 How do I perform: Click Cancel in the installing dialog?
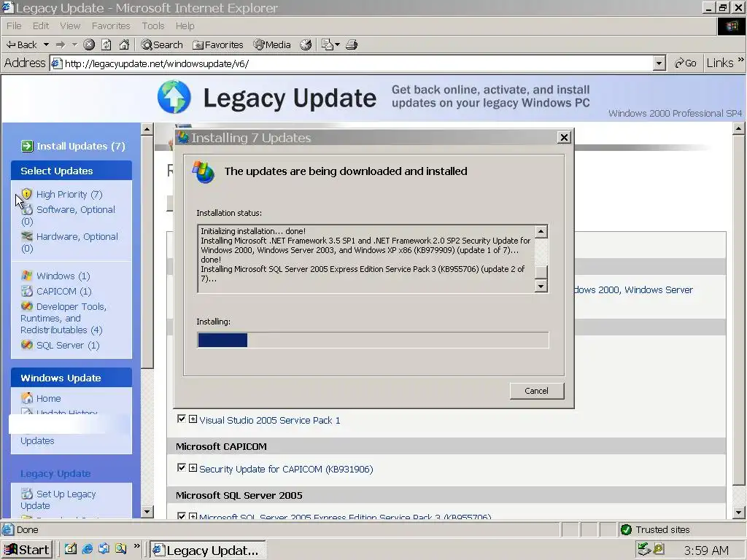pyautogui.click(x=536, y=391)
